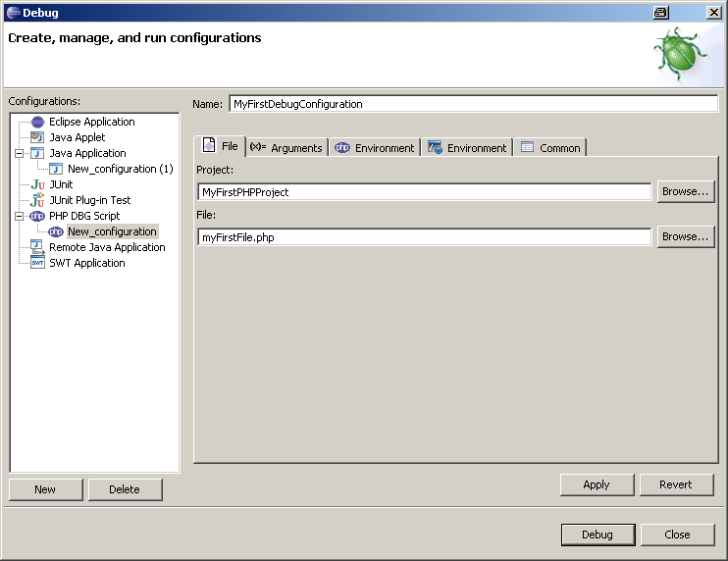Click the JUnit icon in configurations
Image resolution: width=728 pixels, height=561 pixels.
point(37,184)
